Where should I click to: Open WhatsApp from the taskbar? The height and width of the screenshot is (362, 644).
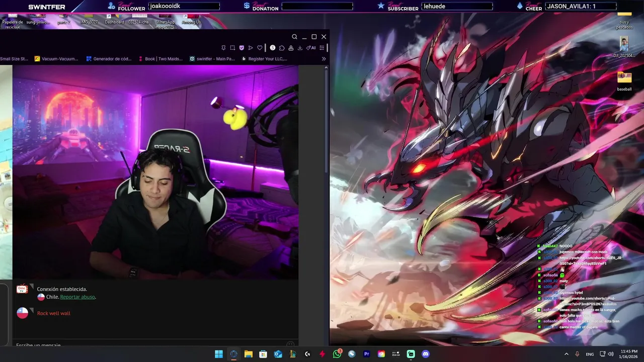(337, 354)
